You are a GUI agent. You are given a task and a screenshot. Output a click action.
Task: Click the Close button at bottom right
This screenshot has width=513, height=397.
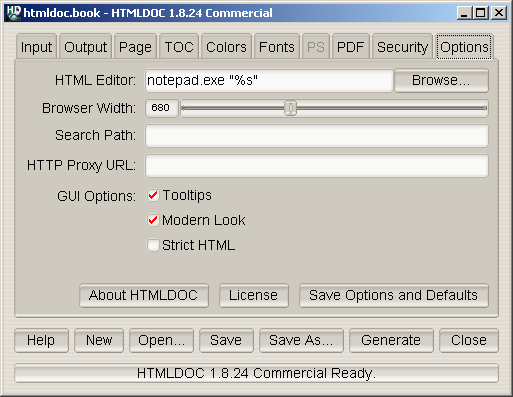[x=469, y=340]
